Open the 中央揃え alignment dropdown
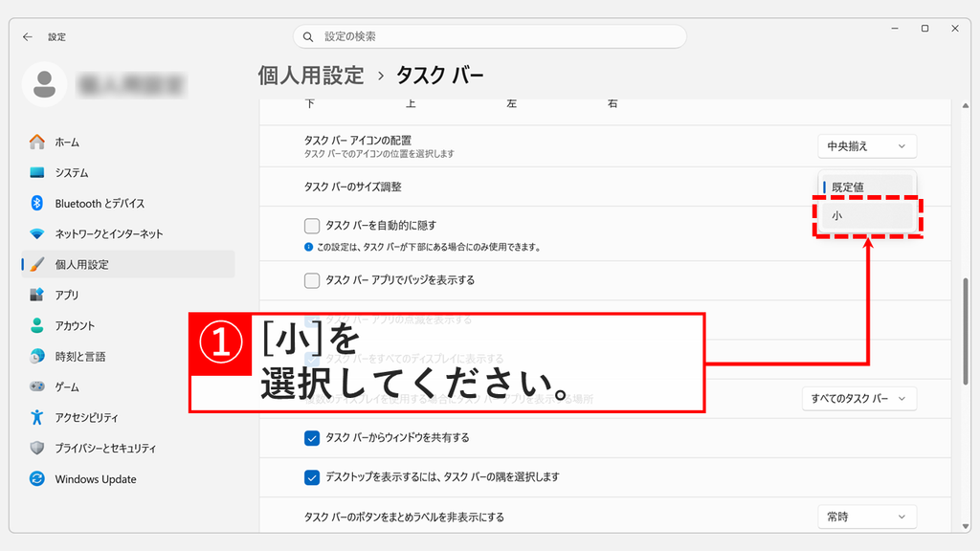This screenshot has height=551, width=980. point(867,146)
